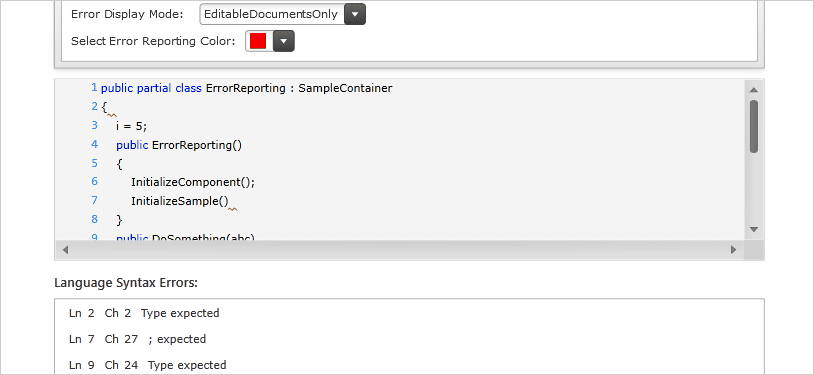Click the vertical scrollbar thumb in code editor

tap(754, 126)
